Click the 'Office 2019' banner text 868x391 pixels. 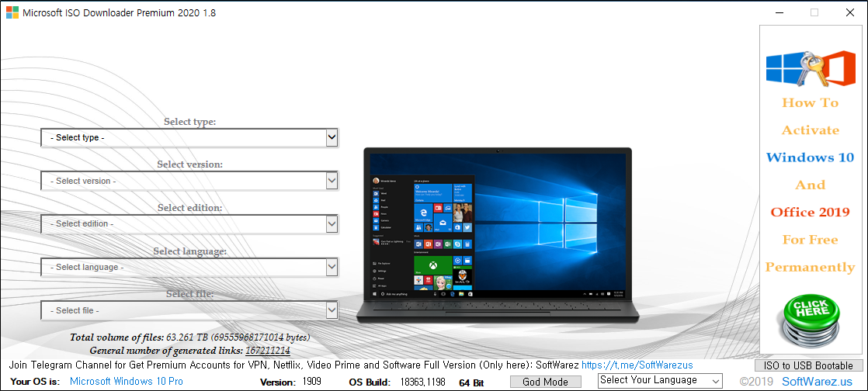point(810,213)
